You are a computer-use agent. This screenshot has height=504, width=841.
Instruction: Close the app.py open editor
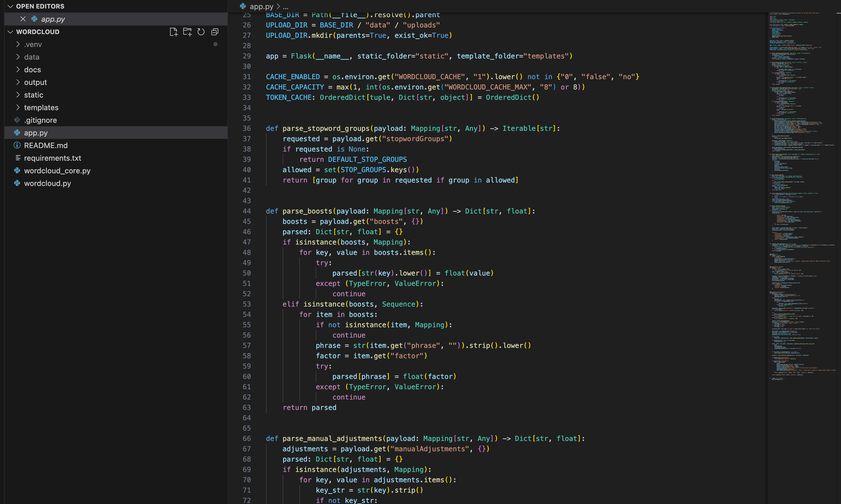(x=23, y=19)
